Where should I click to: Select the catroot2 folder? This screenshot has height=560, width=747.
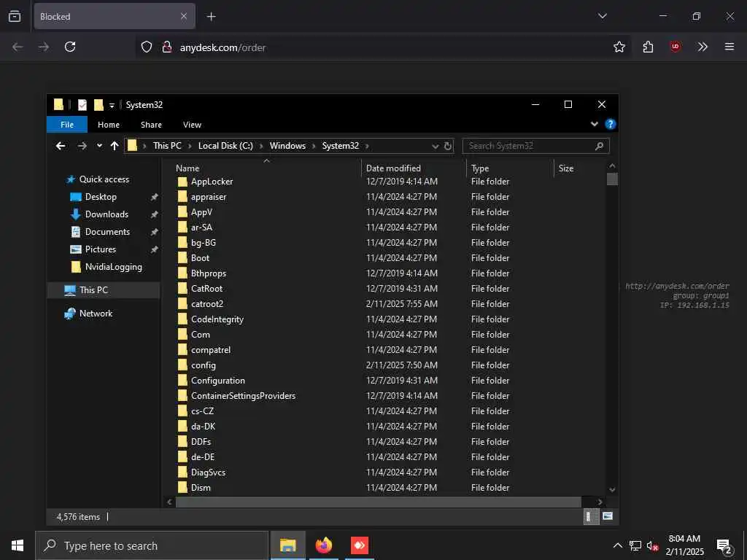click(206, 304)
